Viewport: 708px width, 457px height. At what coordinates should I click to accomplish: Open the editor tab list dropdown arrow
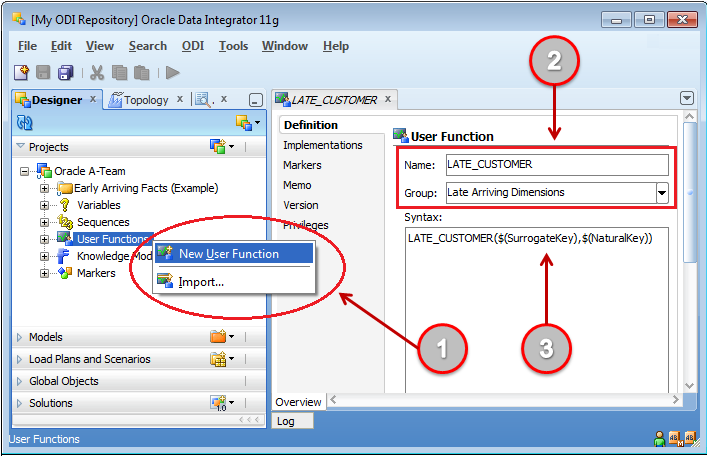tap(687, 98)
